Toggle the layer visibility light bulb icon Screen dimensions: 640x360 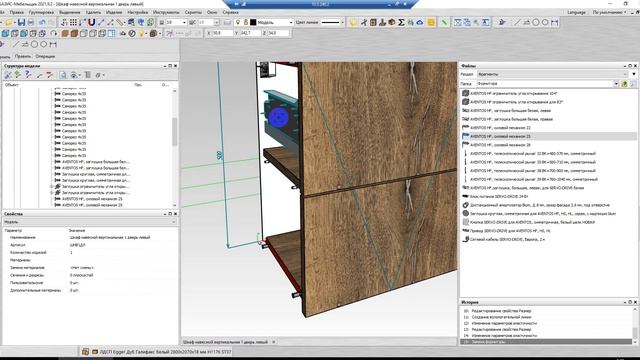pyautogui.click(x=238, y=22)
